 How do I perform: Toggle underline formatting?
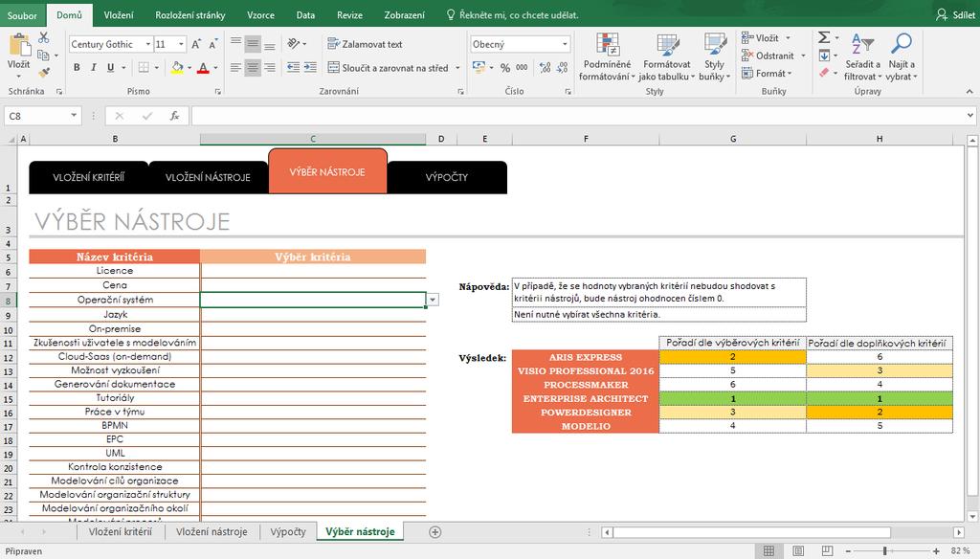[111, 68]
